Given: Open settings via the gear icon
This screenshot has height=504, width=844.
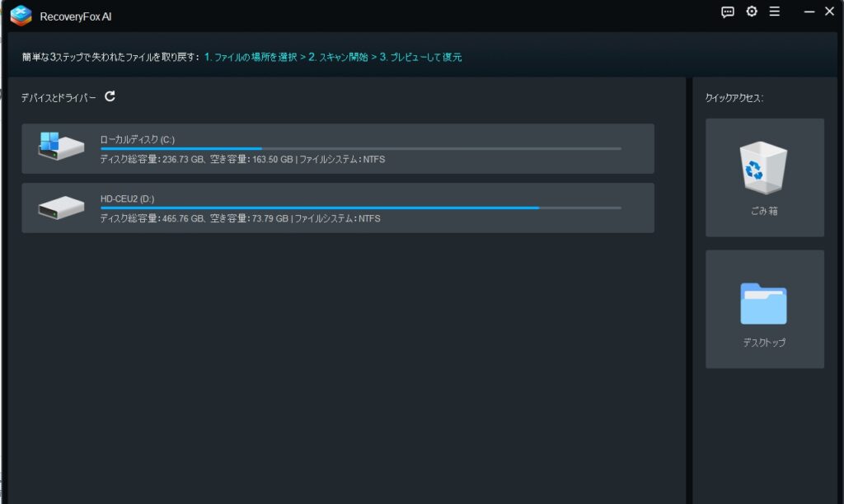Looking at the screenshot, I should click(751, 12).
